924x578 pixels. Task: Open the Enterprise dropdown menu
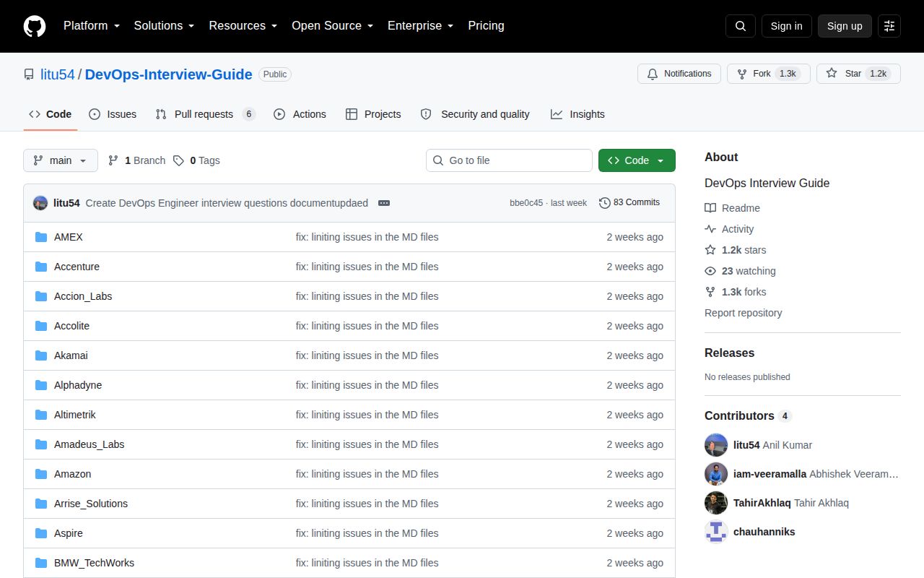pyautogui.click(x=420, y=26)
